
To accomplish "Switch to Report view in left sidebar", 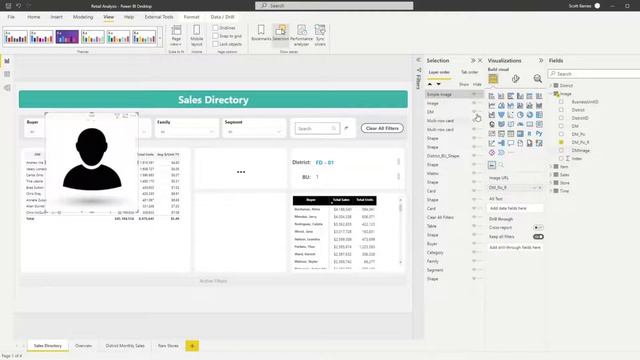I will [7, 61].
